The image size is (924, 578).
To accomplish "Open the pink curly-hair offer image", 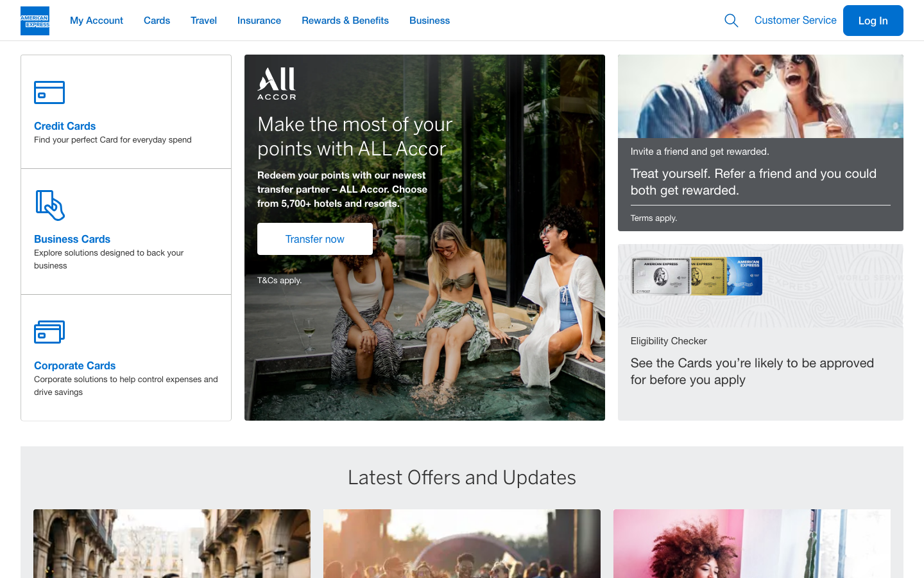I will click(752, 543).
